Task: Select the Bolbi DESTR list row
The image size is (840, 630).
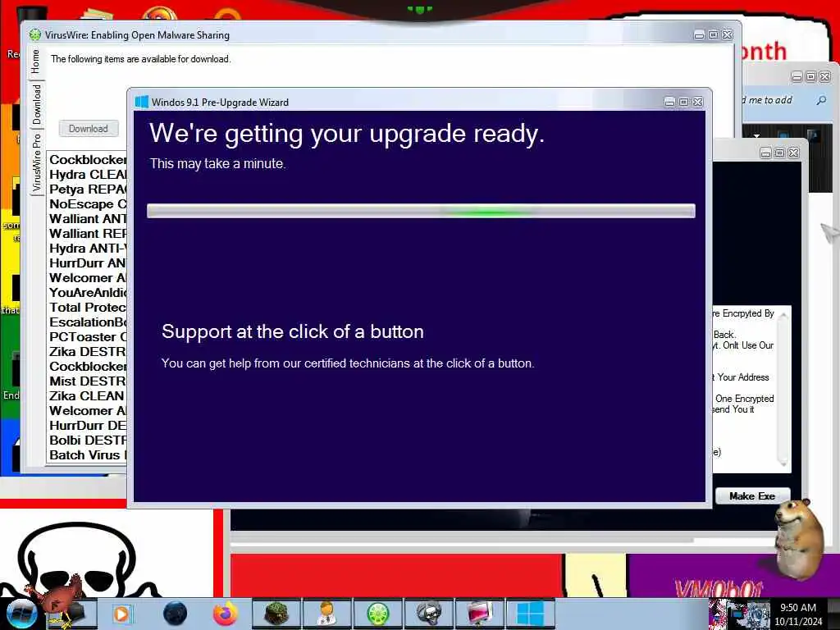Action: click(88, 440)
